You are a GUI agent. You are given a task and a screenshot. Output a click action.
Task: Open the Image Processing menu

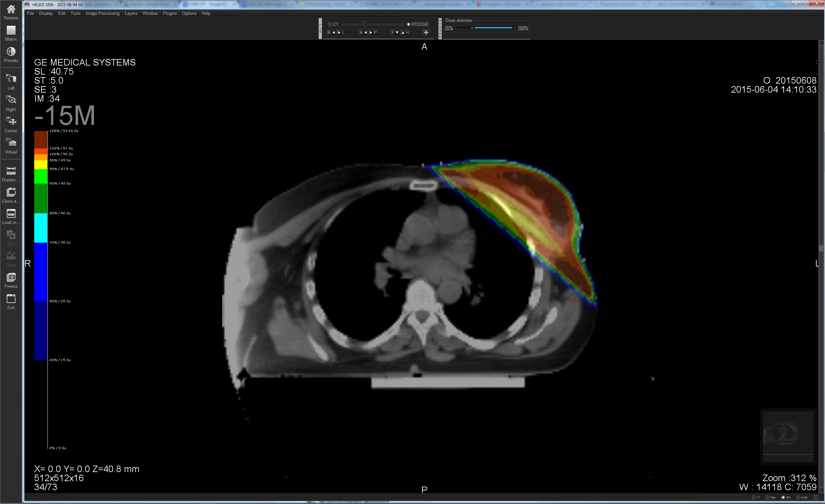click(x=102, y=13)
